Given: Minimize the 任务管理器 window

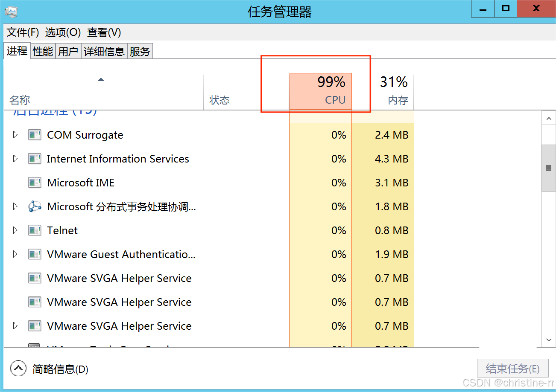Looking at the screenshot, I should point(483,9).
